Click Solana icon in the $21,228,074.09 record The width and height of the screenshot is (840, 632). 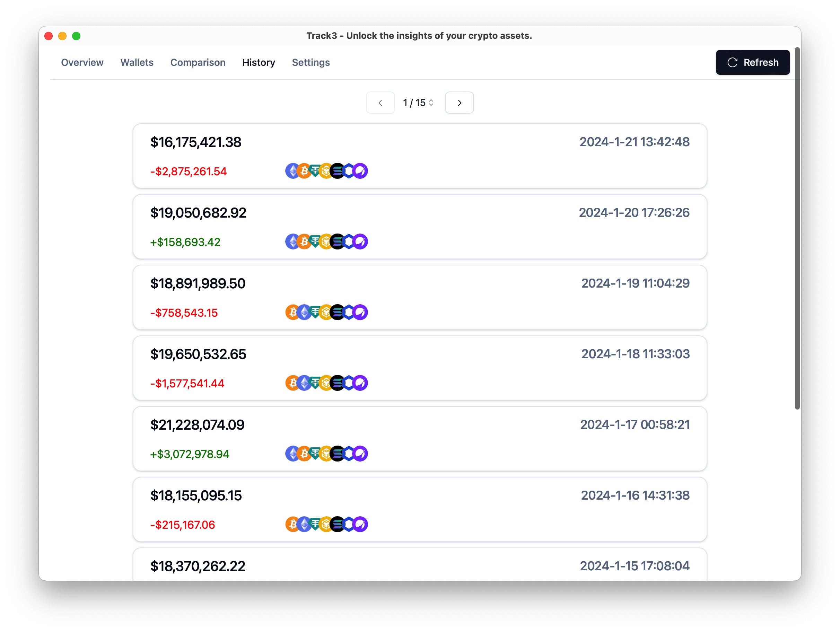[x=337, y=454]
